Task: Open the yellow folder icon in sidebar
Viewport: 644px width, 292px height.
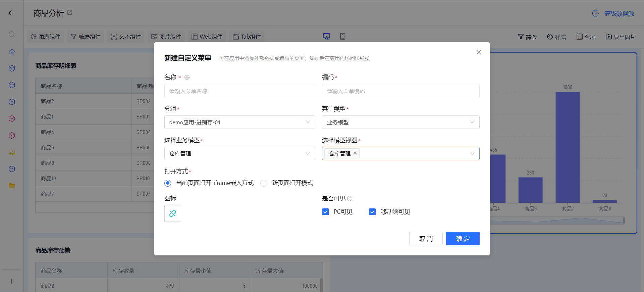Action: (12, 186)
